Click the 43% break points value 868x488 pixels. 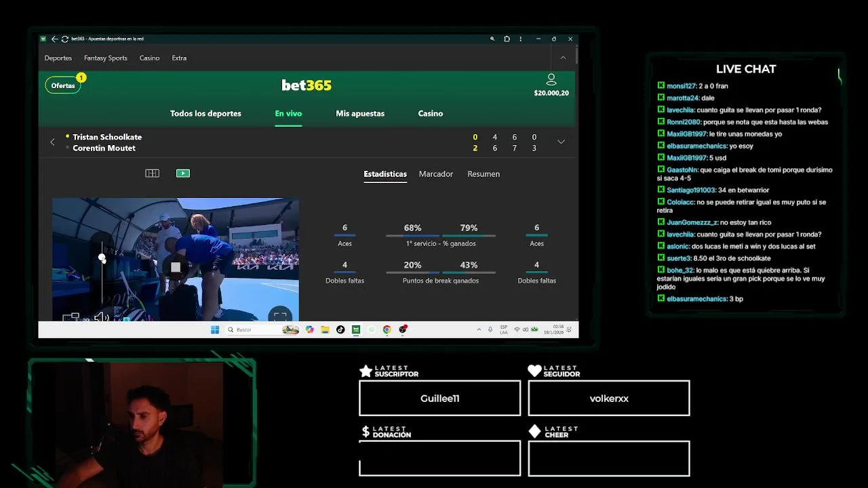click(469, 265)
